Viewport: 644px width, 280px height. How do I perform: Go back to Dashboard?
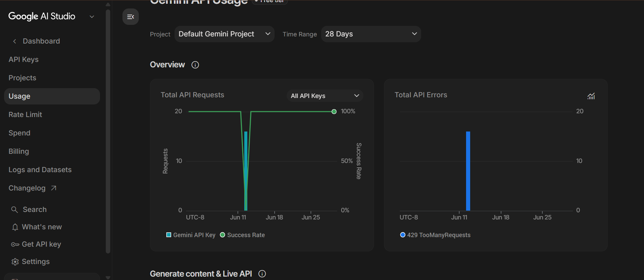pyautogui.click(x=41, y=41)
